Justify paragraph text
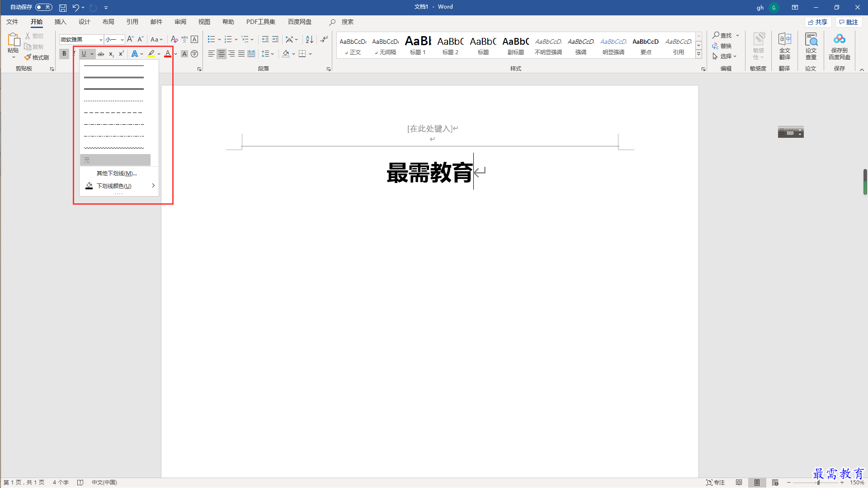Viewport: 868px width, 488px height. coord(241,54)
